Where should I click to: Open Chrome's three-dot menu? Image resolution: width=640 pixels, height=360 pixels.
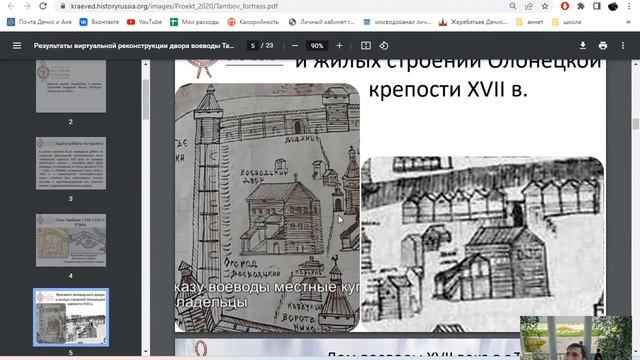[x=629, y=6]
